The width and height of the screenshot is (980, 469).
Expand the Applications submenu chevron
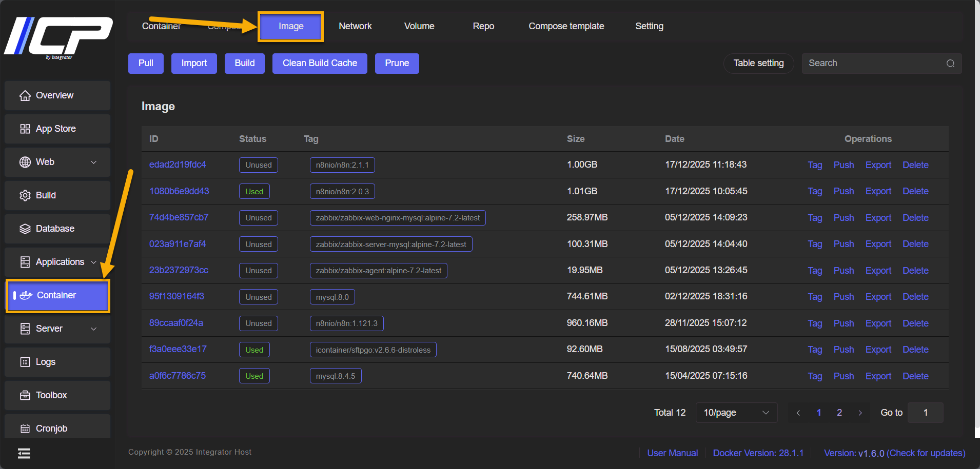tap(93, 262)
